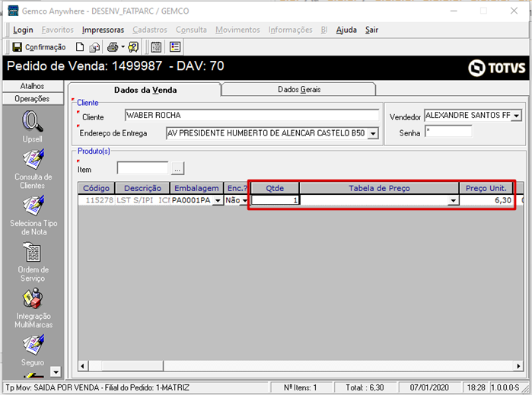Open the Cadastros menu
532x395 pixels.
pyautogui.click(x=150, y=30)
